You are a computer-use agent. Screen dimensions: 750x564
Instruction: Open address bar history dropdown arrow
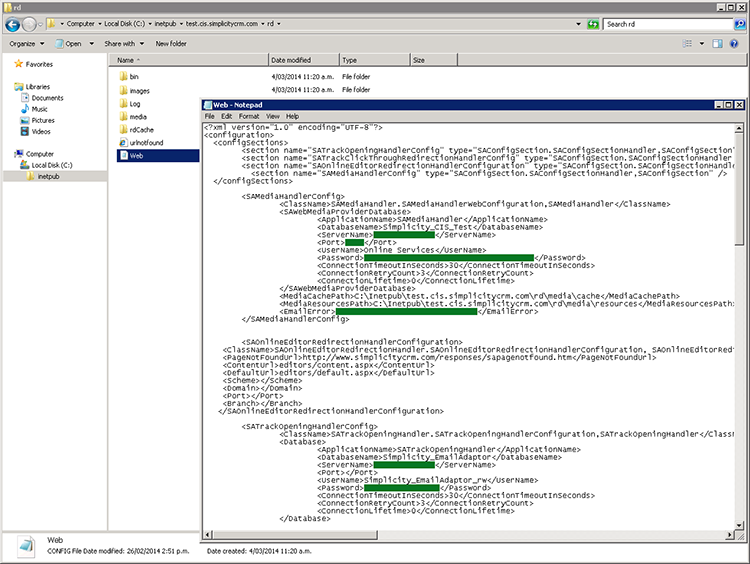pyautogui.click(x=579, y=24)
